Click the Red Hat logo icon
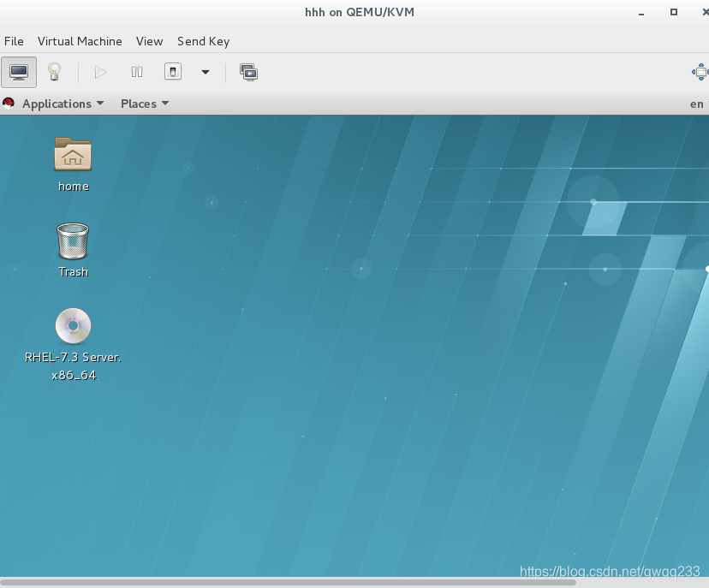 [x=9, y=104]
